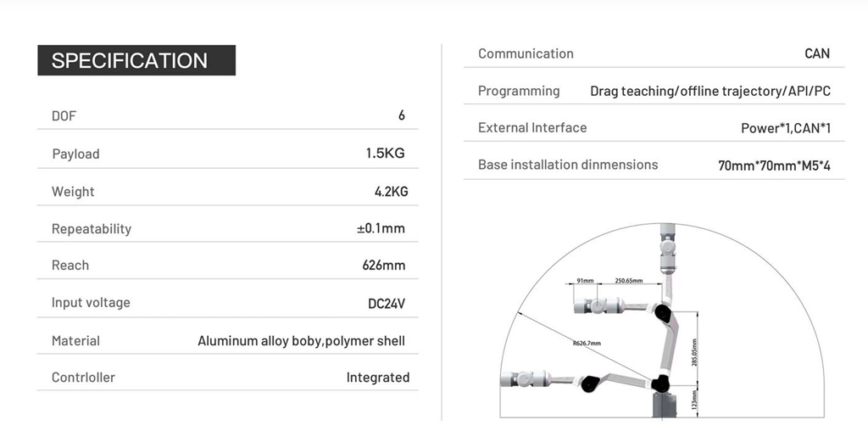
Task: Click the Weight row label
Action: coord(73,192)
